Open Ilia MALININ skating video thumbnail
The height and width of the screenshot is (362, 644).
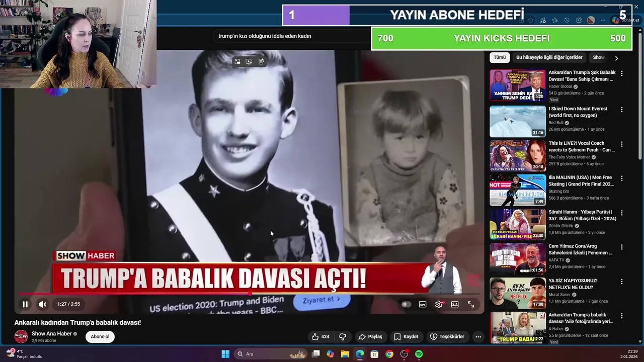click(x=518, y=190)
